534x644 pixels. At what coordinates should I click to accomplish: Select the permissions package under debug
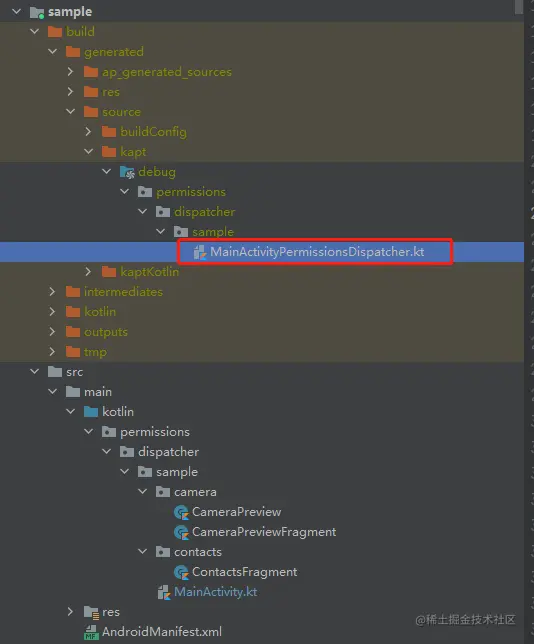191,192
